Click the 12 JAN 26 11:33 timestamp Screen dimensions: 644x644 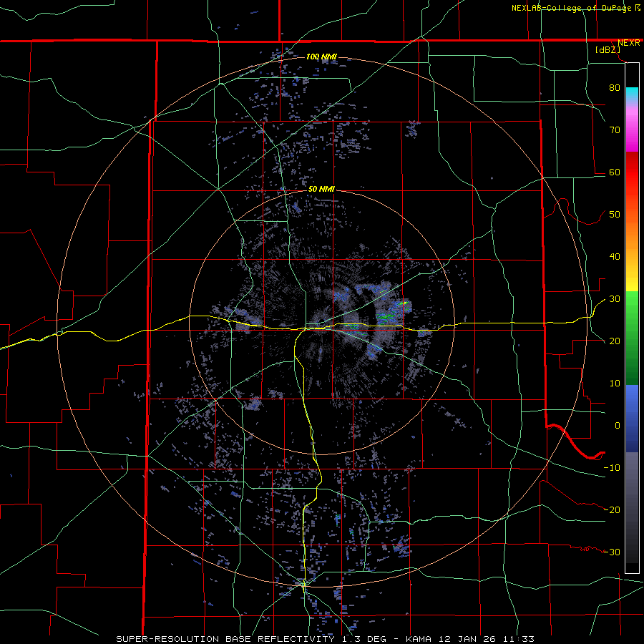click(485, 639)
